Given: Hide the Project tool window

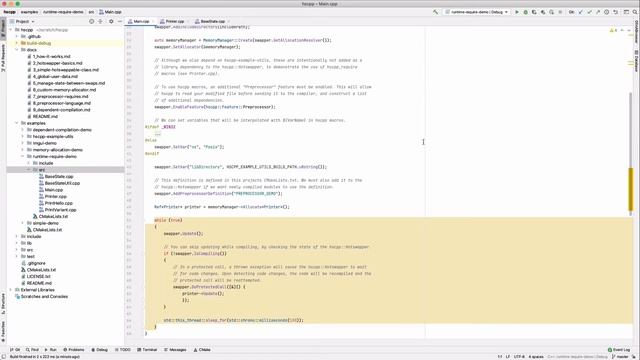Looking at the screenshot, I should 120,21.
